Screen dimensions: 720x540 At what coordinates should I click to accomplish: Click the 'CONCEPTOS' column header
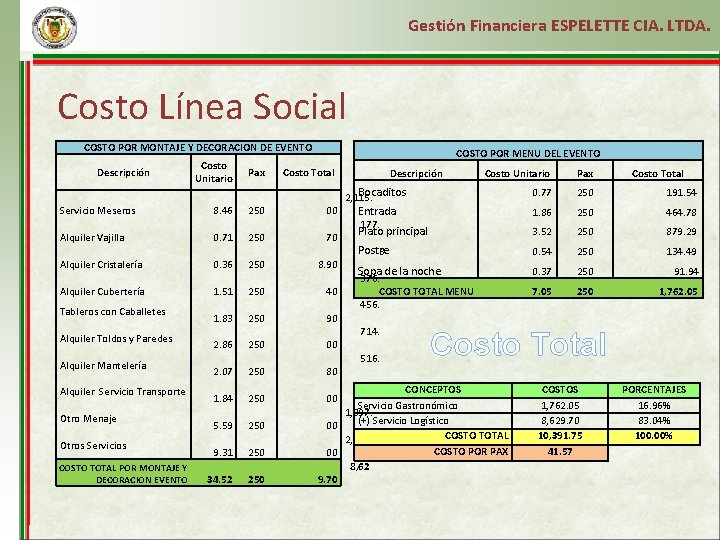point(433,390)
